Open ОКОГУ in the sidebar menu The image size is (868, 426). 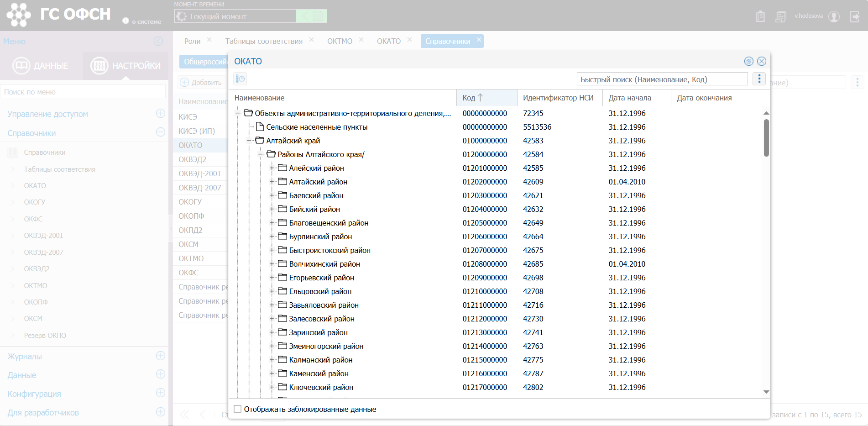tap(35, 202)
